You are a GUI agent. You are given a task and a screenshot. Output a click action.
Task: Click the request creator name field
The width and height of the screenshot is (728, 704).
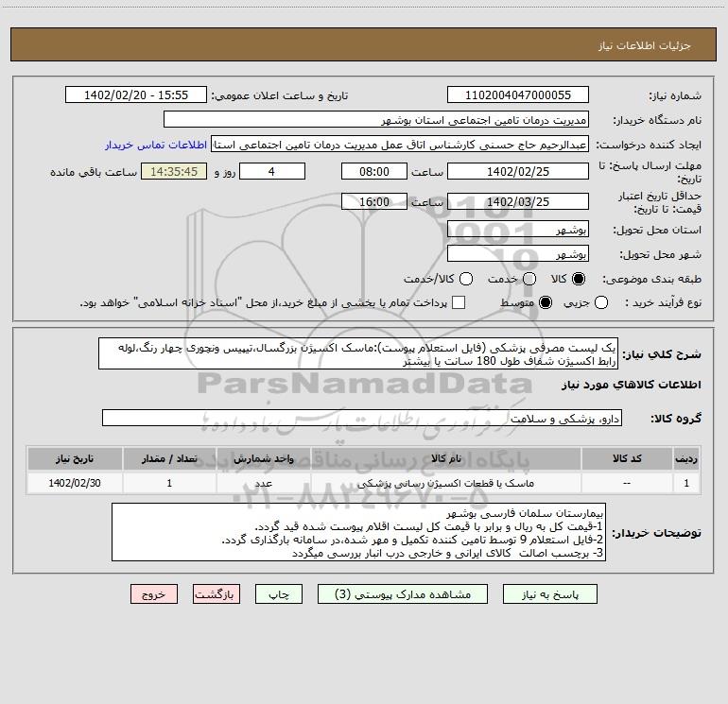(x=400, y=145)
